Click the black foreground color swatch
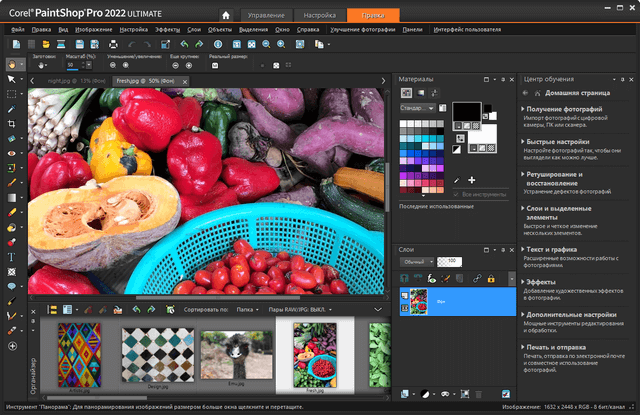Viewport: 640px width, 415px height. (x=465, y=112)
